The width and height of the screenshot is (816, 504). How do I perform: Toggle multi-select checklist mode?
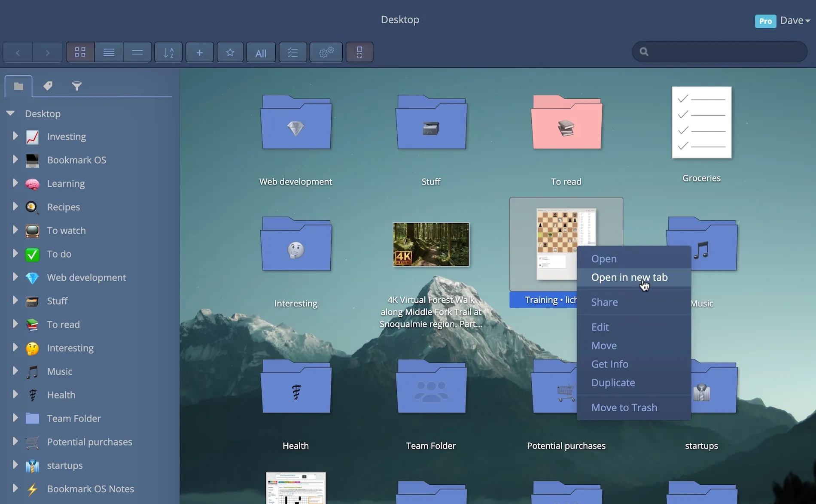(x=292, y=52)
